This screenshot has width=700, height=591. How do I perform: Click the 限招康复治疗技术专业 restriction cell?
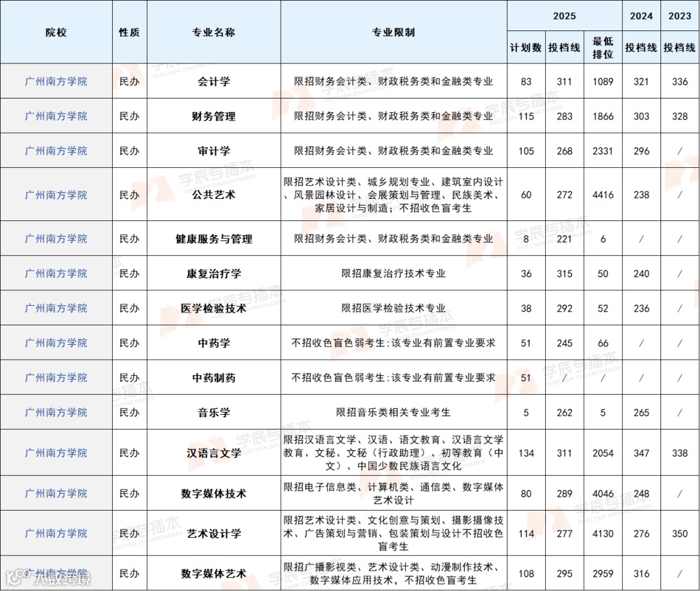[394, 273]
